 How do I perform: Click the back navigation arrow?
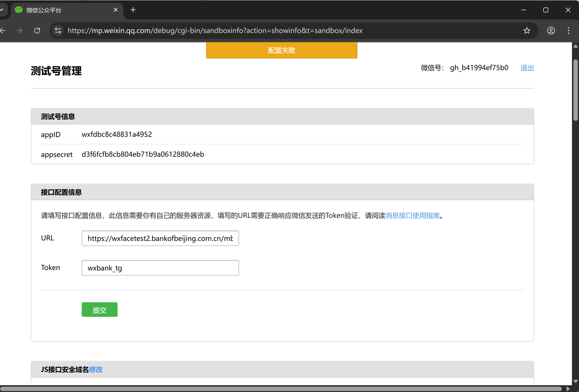point(3,30)
